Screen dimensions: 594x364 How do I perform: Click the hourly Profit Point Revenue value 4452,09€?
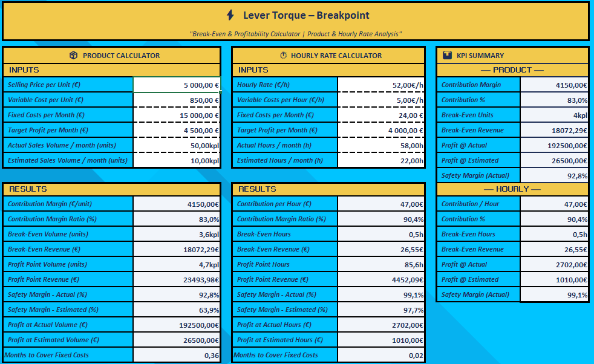(x=380, y=279)
